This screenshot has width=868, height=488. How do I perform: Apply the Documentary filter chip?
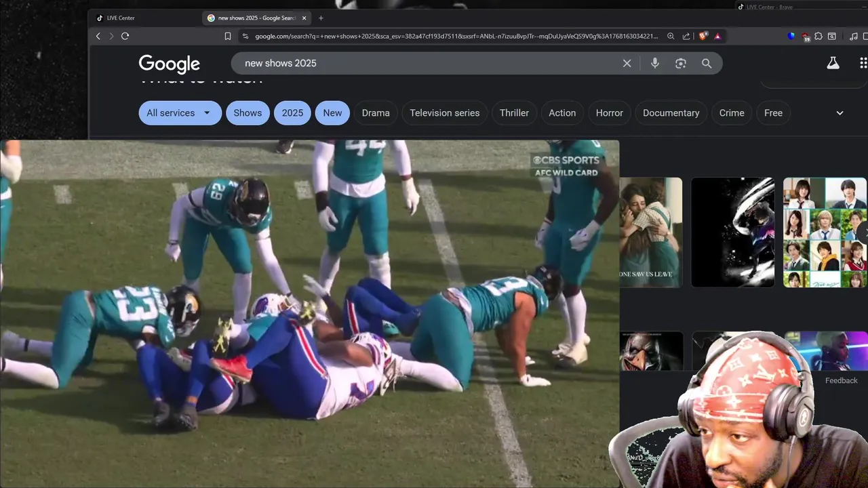(671, 113)
